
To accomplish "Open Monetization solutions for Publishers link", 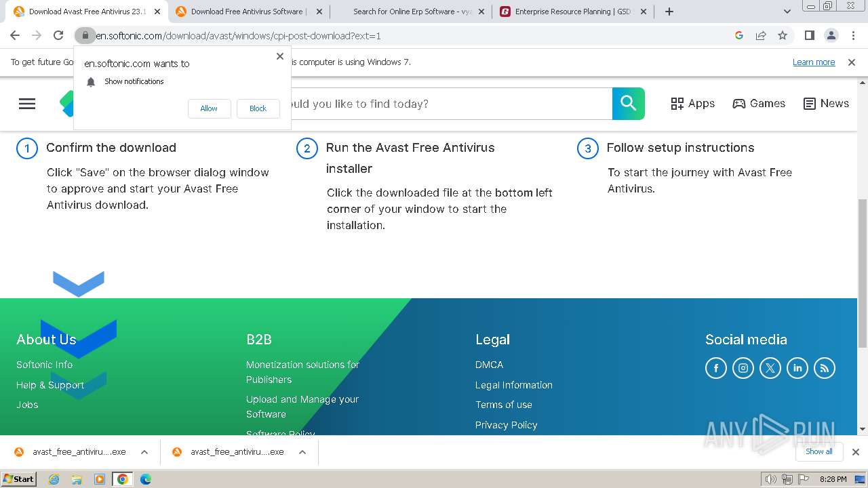I will point(302,372).
